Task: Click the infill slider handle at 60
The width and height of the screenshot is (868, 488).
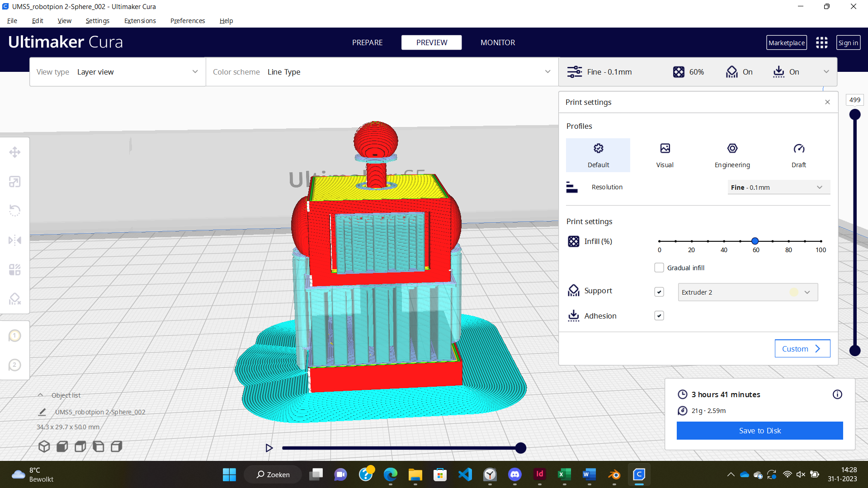Action: click(x=755, y=241)
